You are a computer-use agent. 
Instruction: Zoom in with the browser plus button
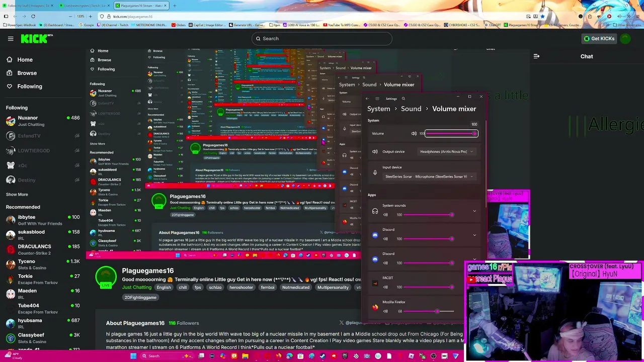coord(90,16)
